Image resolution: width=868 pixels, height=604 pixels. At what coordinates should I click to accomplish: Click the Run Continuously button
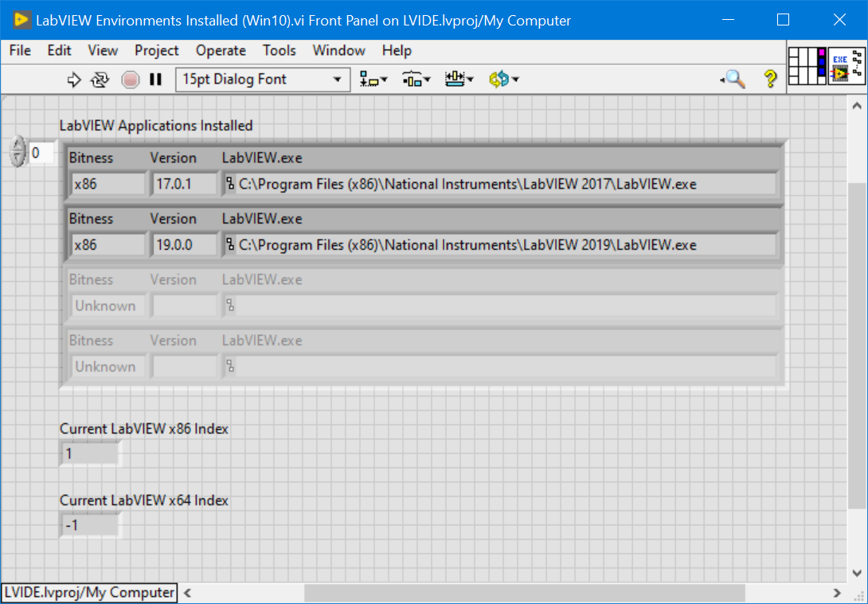[100, 80]
